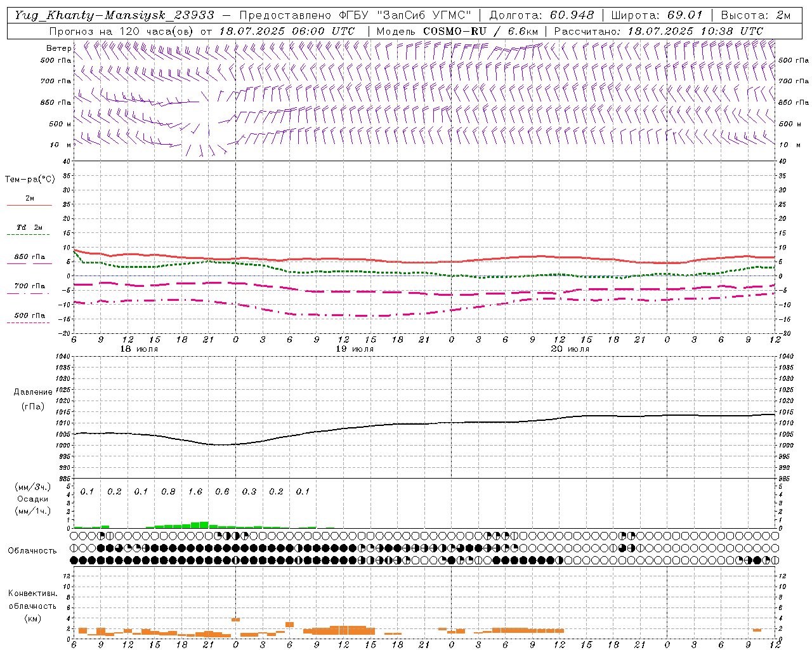This screenshot has height=650, width=812.
Task: Click the (км) unit label under convective cloudiness
Action: coord(32,618)
